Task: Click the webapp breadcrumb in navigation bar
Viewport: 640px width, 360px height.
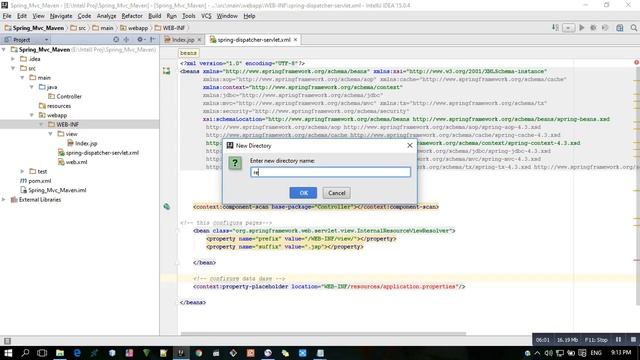Action: point(134,28)
